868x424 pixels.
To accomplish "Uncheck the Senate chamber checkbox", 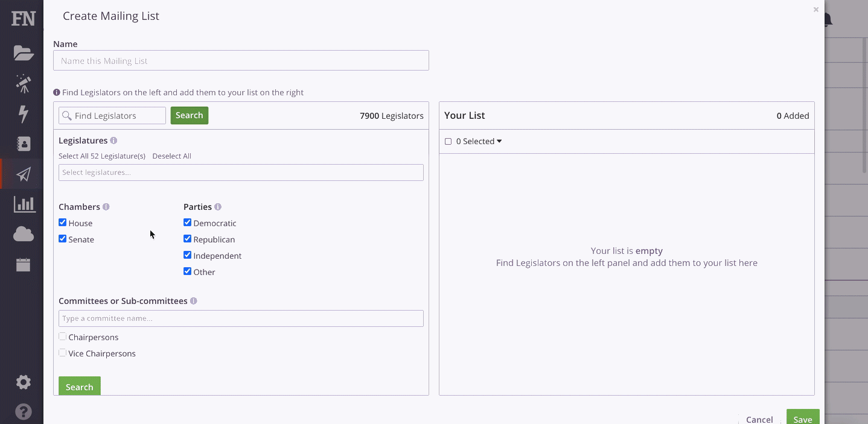I will tap(62, 239).
